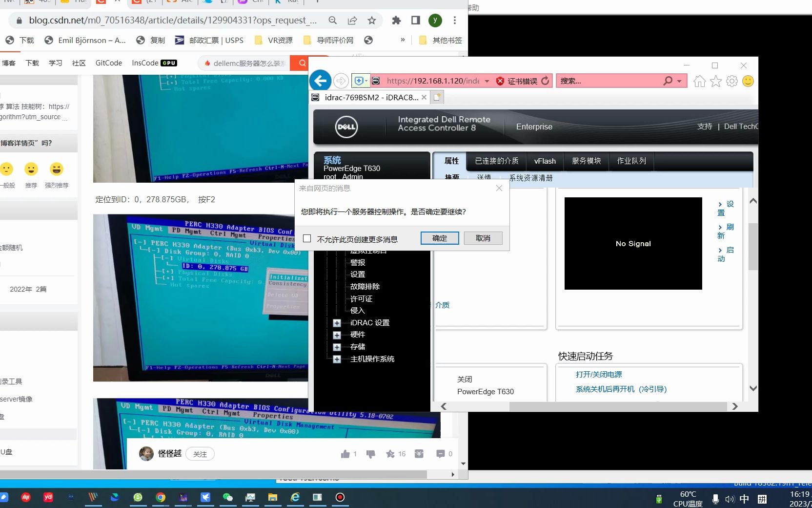Toggle Chrome side panel icon
This screenshot has height=508, width=812.
[x=416, y=20]
